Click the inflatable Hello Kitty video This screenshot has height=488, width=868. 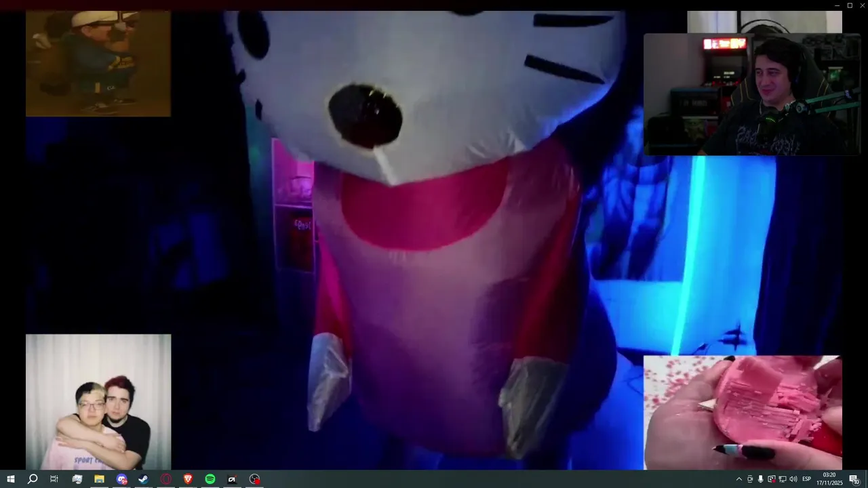[x=434, y=241]
